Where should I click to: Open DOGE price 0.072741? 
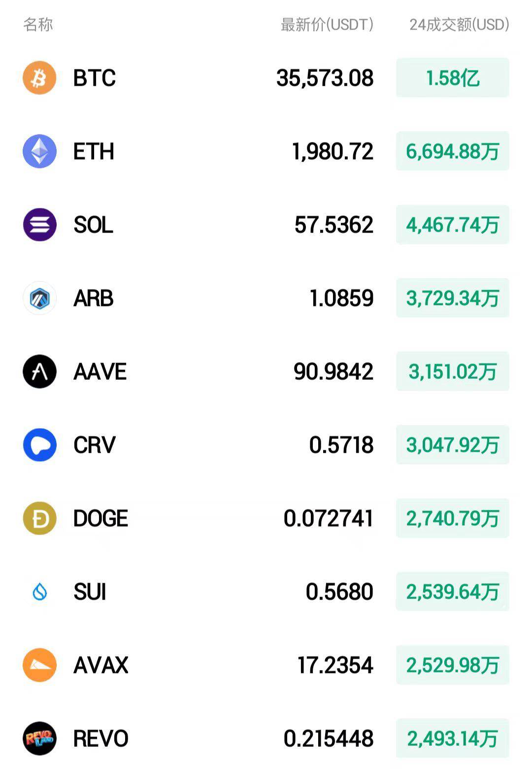click(x=329, y=518)
